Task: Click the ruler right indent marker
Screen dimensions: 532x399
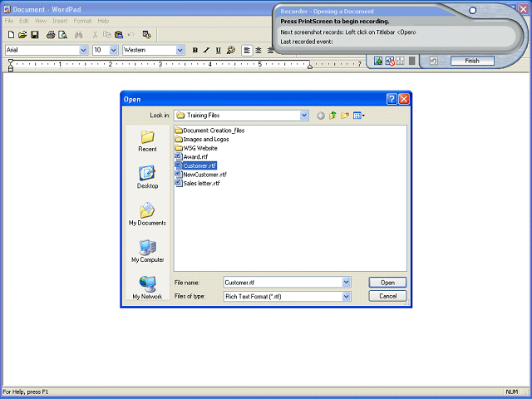Action: point(310,66)
